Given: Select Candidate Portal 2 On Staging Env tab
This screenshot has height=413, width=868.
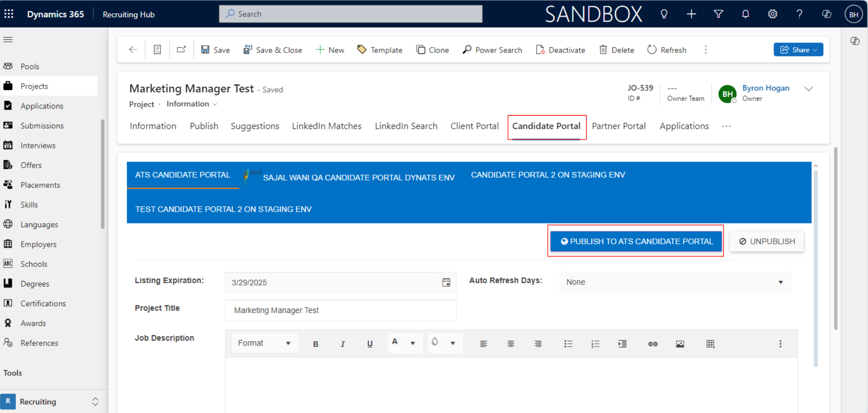Looking at the screenshot, I should 548,175.
